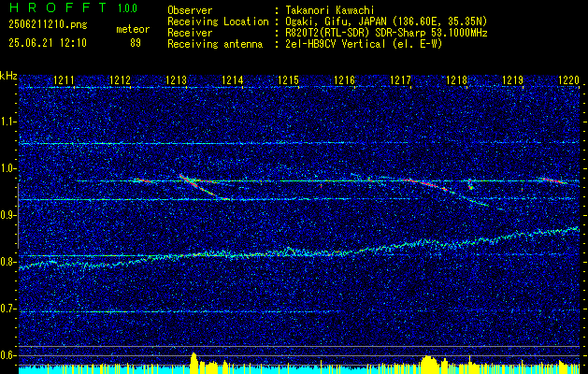Click the 1213 time axis label
588x374 pixels.
177,79
